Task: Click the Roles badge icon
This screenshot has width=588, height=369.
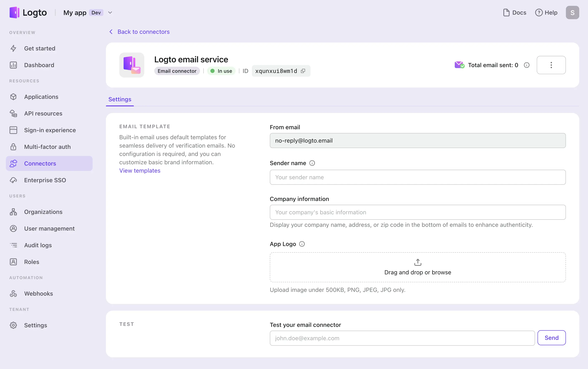Action: (13, 262)
